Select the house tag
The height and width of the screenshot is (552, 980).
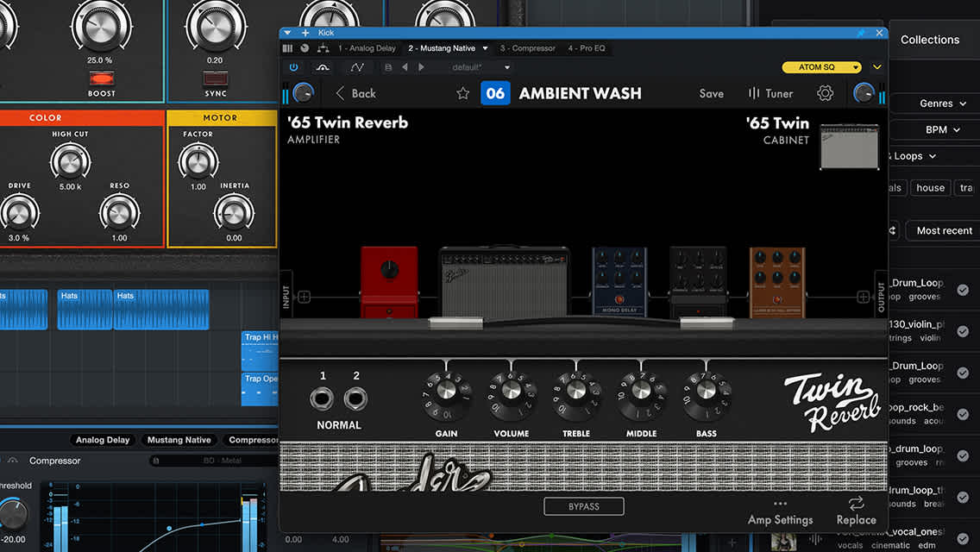930,187
